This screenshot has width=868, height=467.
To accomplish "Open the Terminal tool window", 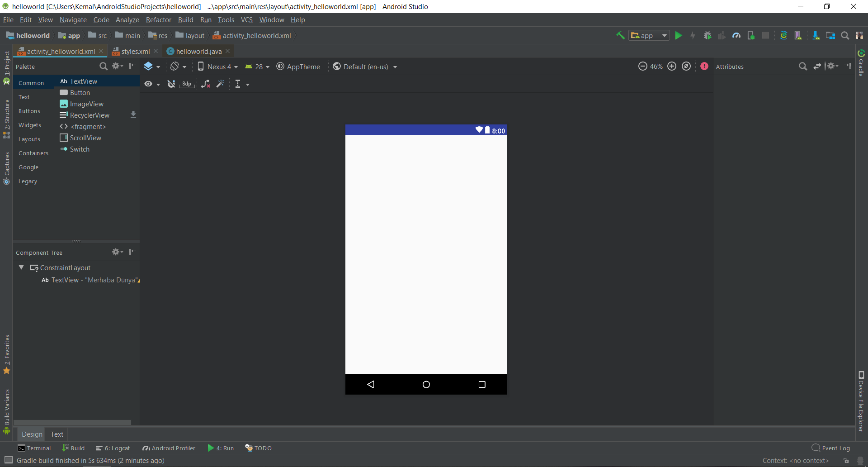I will click(x=34, y=448).
